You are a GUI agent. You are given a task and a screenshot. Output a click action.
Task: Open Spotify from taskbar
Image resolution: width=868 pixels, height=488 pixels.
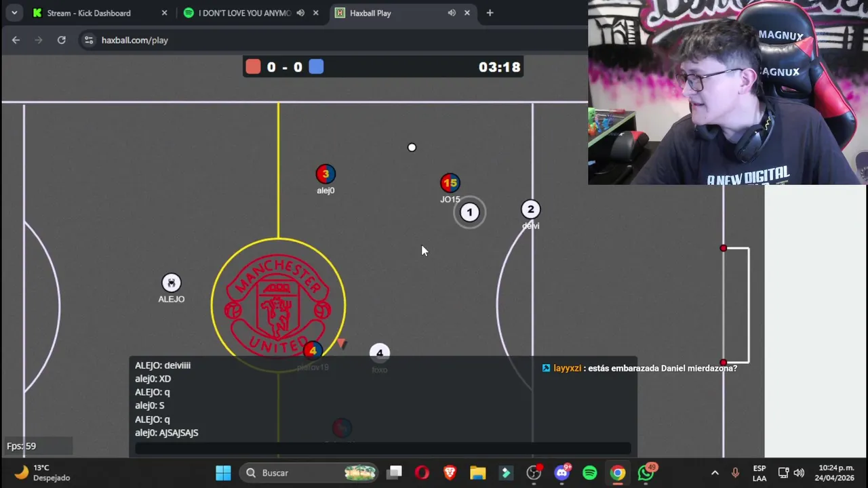pos(590,472)
